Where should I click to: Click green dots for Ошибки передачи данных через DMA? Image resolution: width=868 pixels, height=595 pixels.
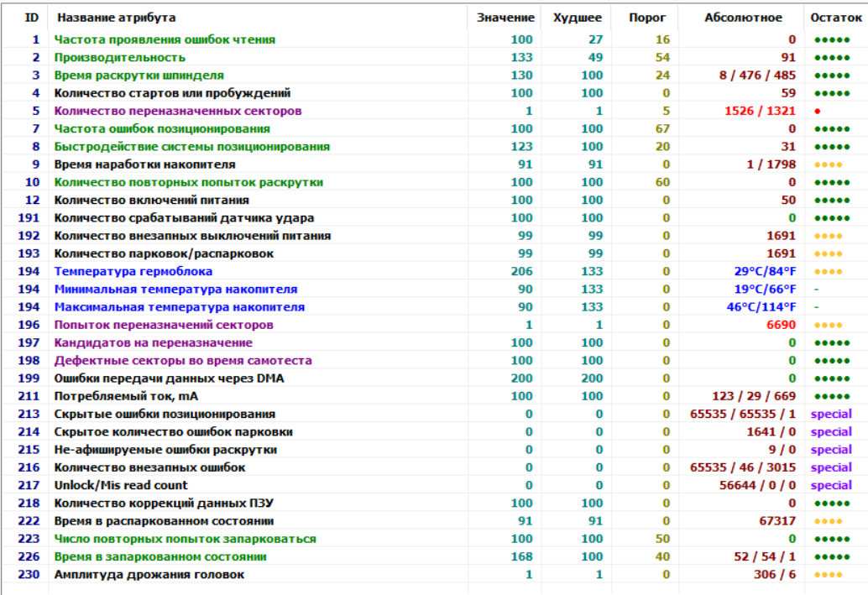831,378
